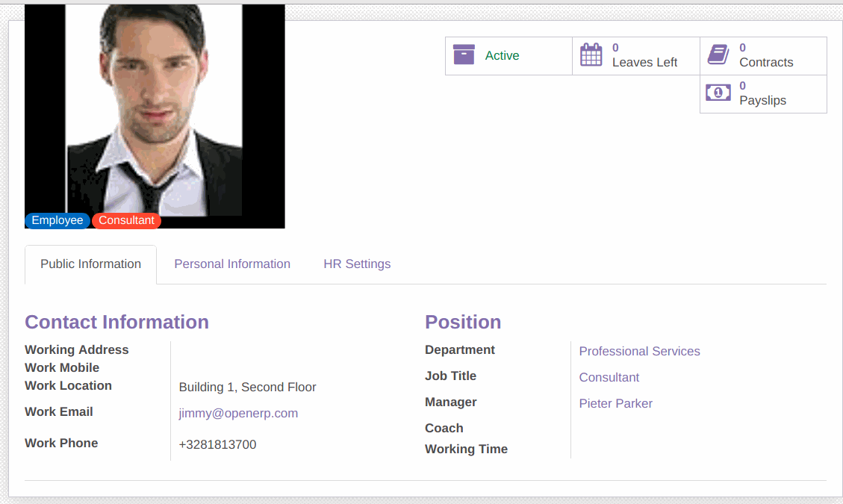Viewport: 843px width, 504px height.
Task: Click the employee profile photo
Action: click(x=155, y=112)
